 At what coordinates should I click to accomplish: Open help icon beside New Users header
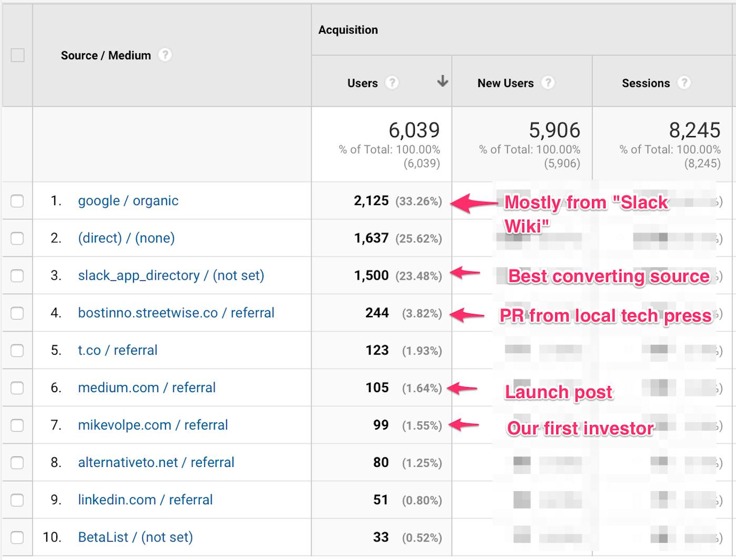coord(548,83)
